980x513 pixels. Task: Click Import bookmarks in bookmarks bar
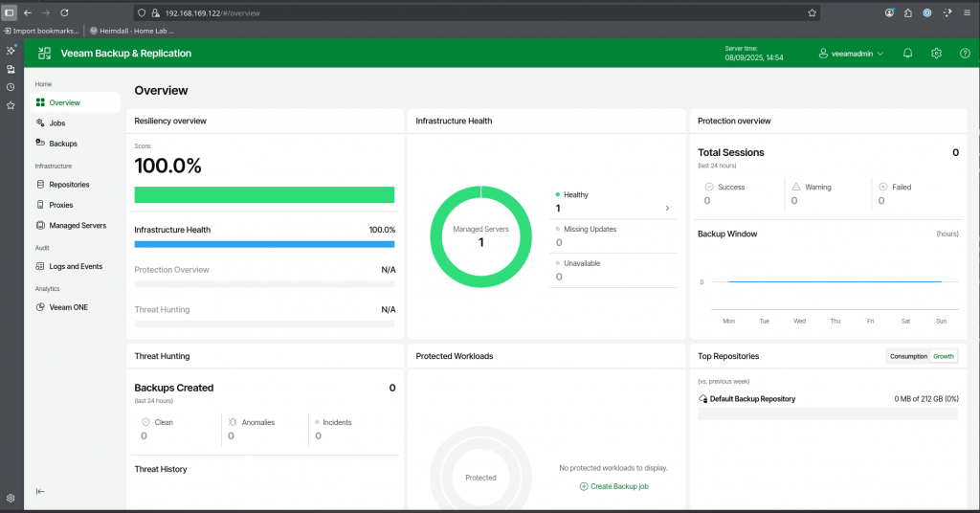point(41,31)
